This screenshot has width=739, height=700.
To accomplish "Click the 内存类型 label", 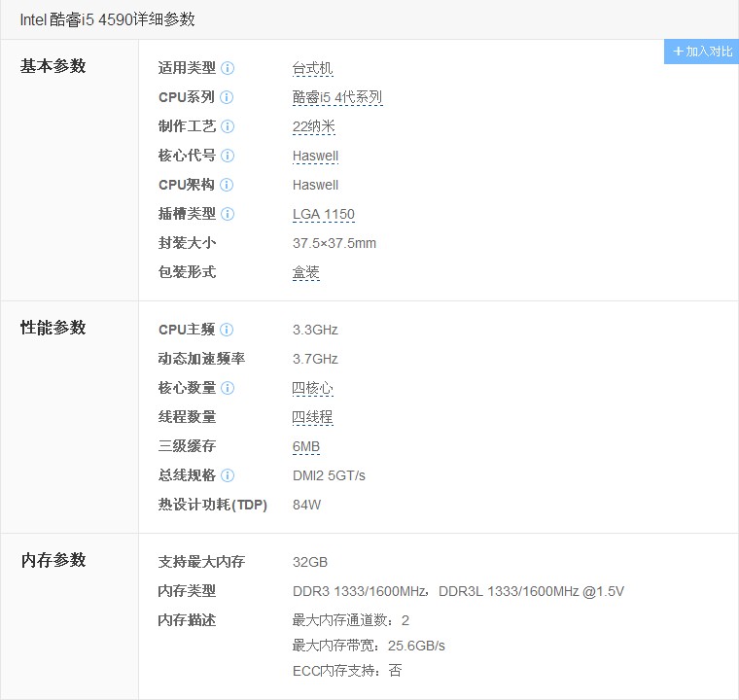I will [187, 591].
